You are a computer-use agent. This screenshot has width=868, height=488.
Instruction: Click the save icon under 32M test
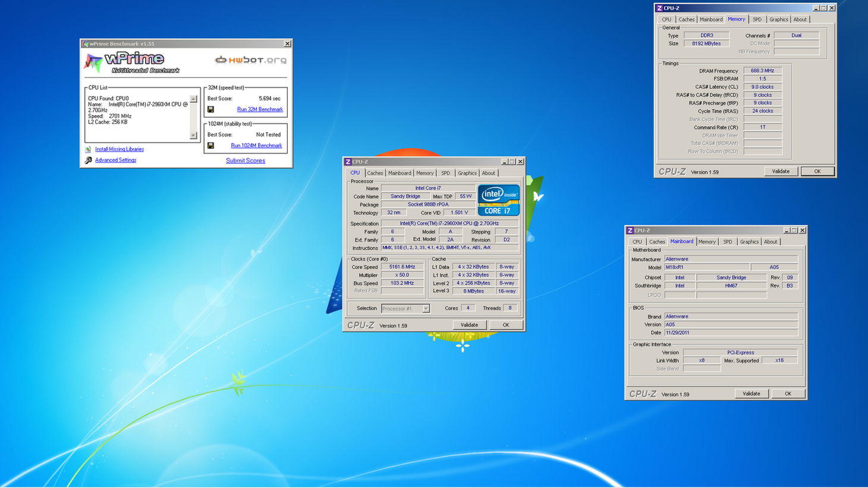pos(210,110)
